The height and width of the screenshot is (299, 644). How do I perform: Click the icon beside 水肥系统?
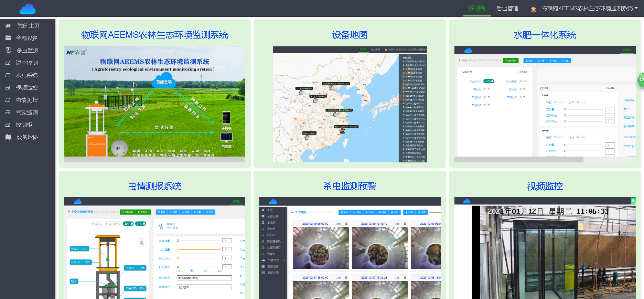tap(8, 75)
